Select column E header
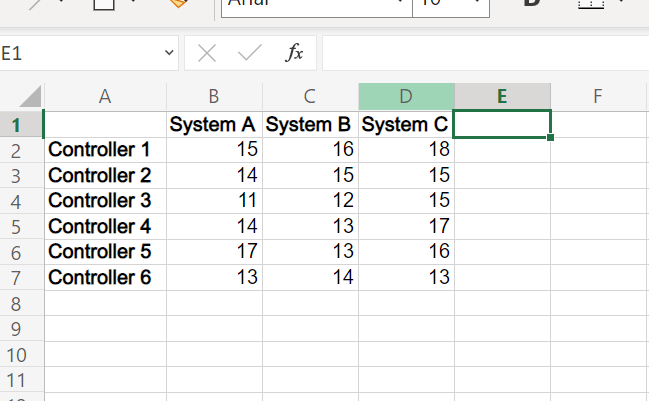 pyautogui.click(x=502, y=96)
